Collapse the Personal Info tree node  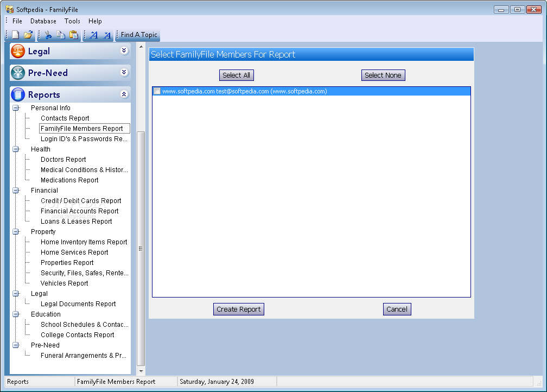tap(15, 108)
